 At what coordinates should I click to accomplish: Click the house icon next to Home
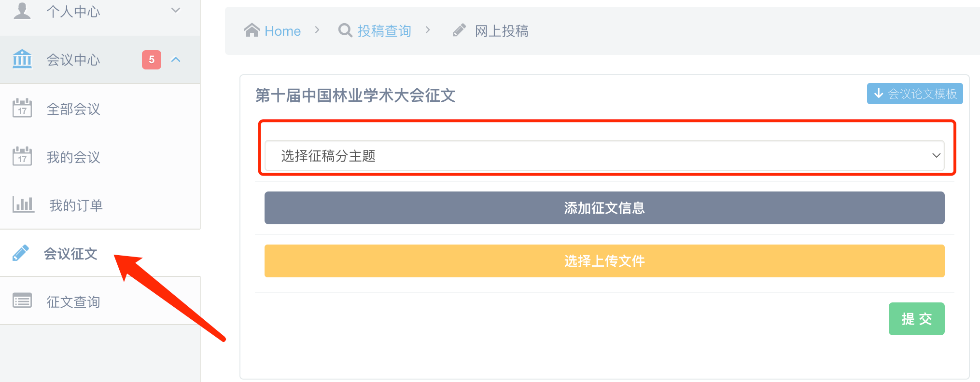(x=252, y=30)
